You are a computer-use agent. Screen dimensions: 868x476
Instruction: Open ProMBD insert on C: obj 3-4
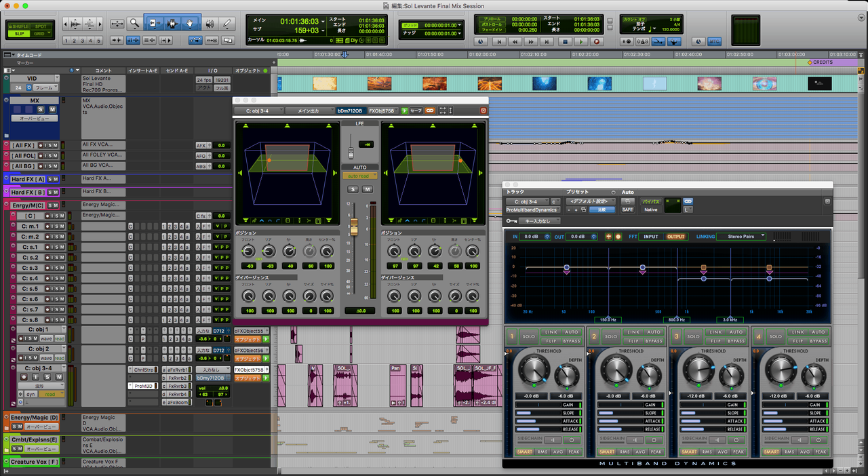point(144,386)
